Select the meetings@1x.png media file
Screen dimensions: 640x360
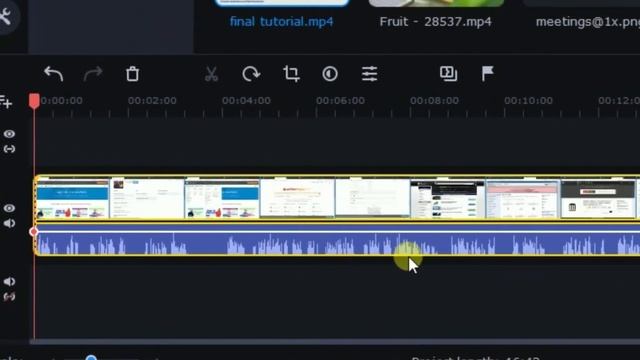[x=588, y=22]
